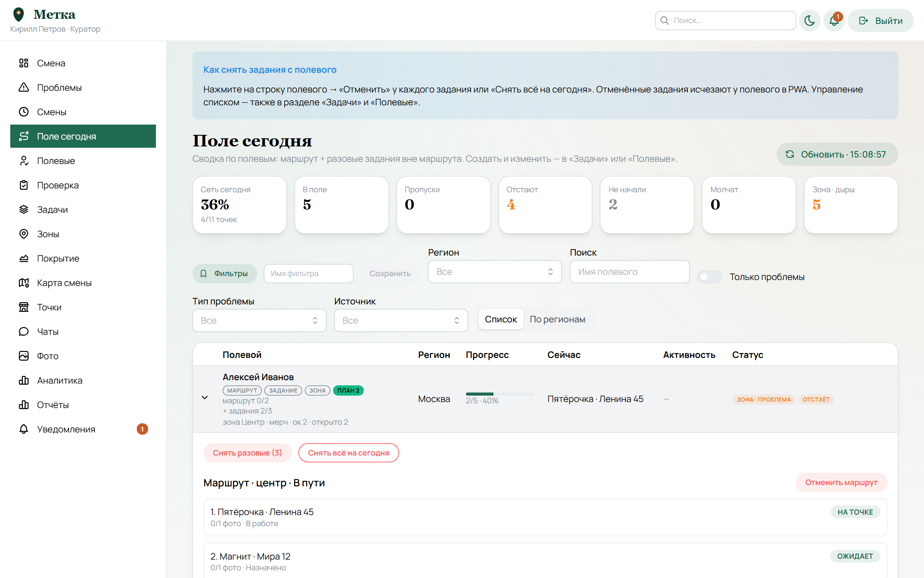Click the Снять всё на сегодня button
The width and height of the screenshot is (924, 578).
(x=348, y=453)
